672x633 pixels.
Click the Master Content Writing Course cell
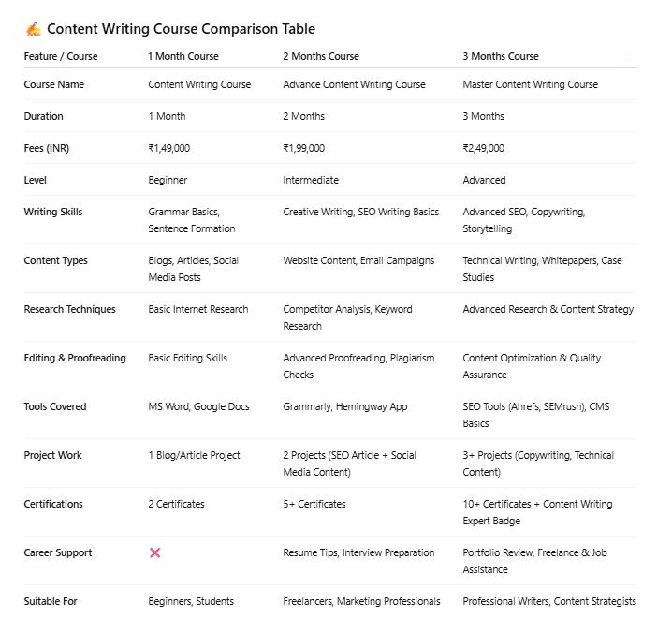tap(530, 84)
